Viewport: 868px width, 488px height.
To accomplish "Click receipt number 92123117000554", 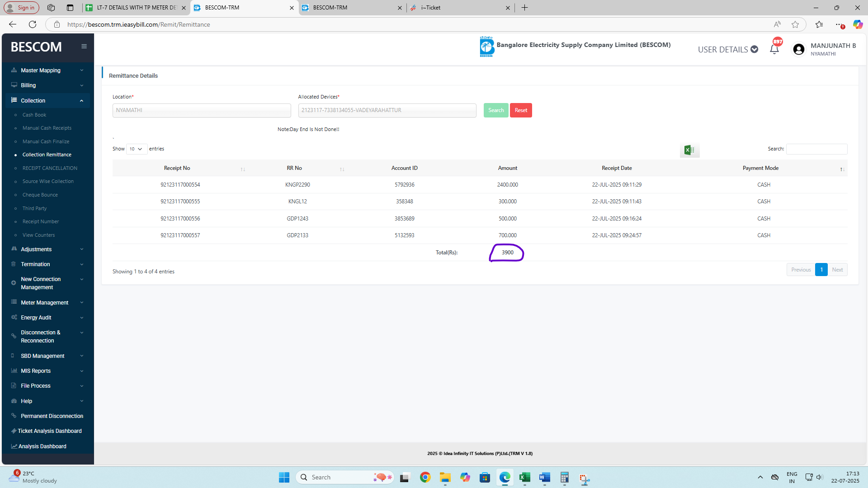I will click(180, 185).
